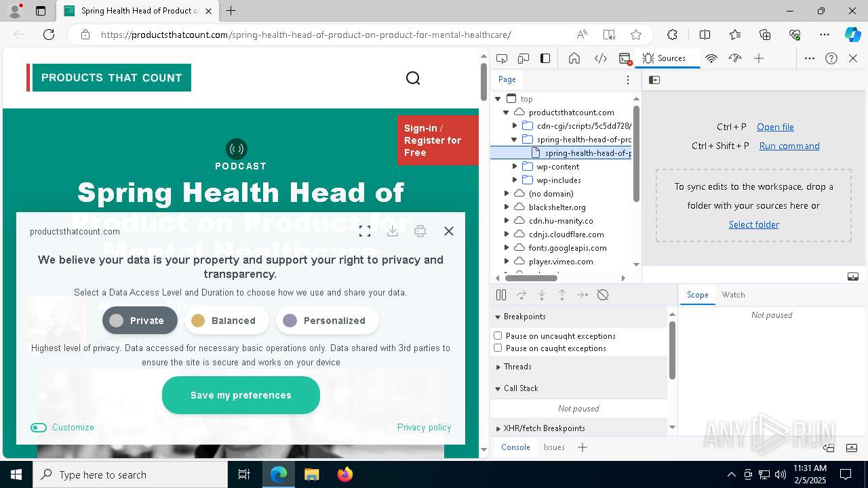Open Firefox from the taskbar
Viewport: 868px width, 488px height.
tap(345, 474)
